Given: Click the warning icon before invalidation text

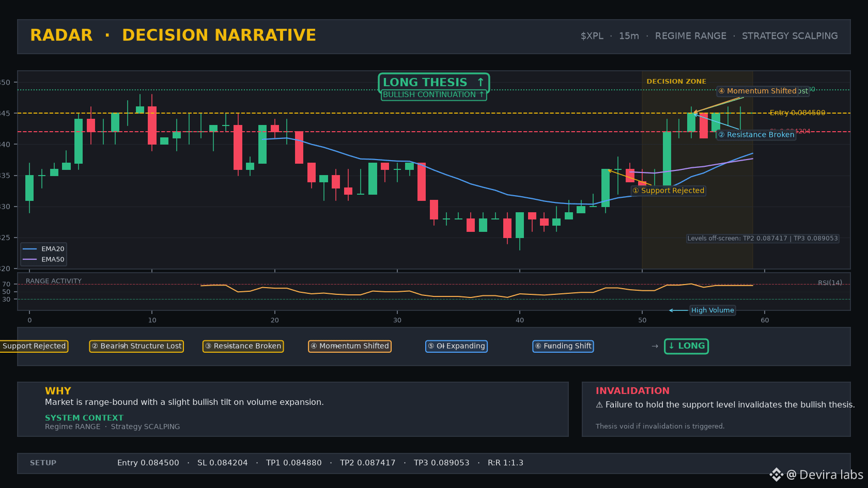Looking at the screenshot, I should point(599,405).
